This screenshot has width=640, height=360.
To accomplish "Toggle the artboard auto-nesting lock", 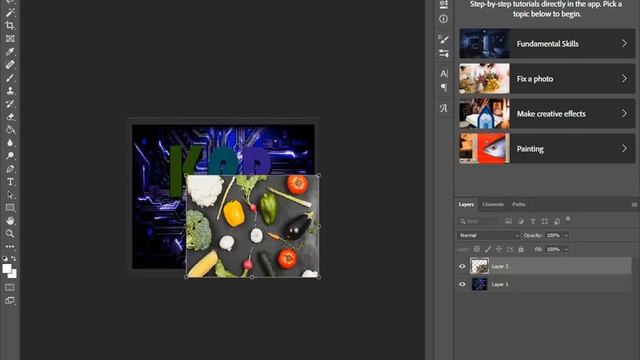I will pyautogui.click(x=510, y=249).
